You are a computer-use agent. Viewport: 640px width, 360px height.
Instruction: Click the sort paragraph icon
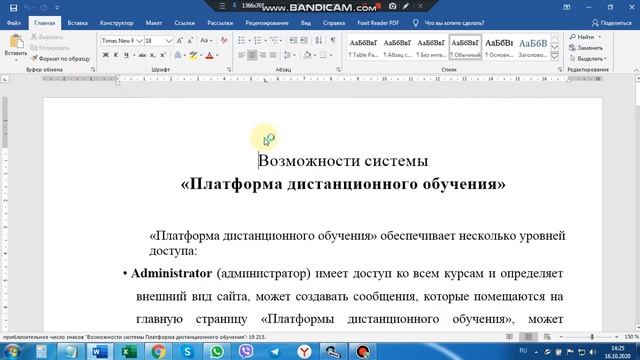[319, 40]
